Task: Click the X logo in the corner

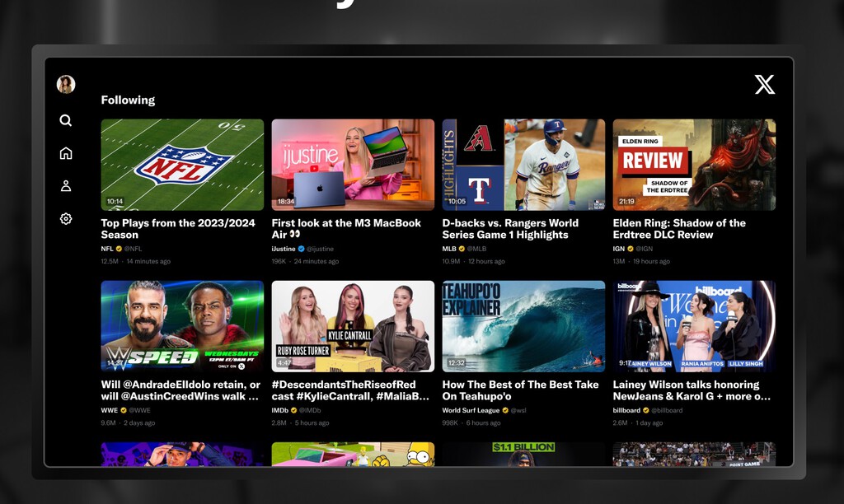Action: point(764,85)
